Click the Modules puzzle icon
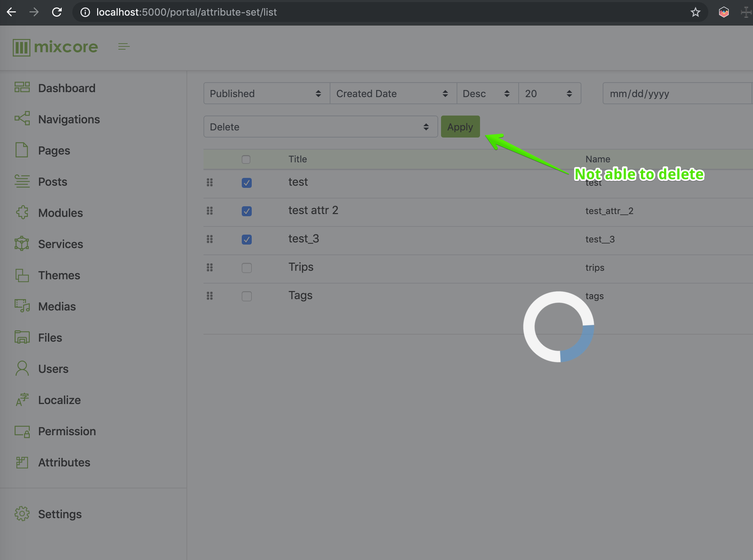 [x=22, y=213]
